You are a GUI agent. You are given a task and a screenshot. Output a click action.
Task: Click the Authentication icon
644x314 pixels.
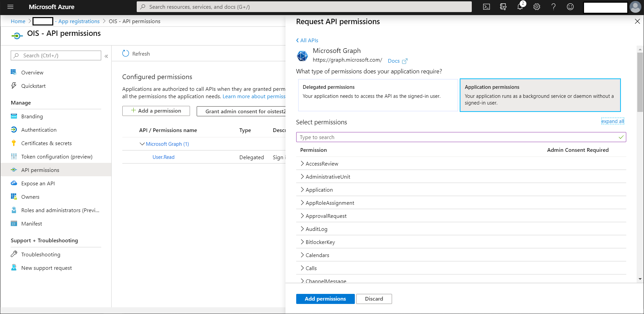coord(14,129)
